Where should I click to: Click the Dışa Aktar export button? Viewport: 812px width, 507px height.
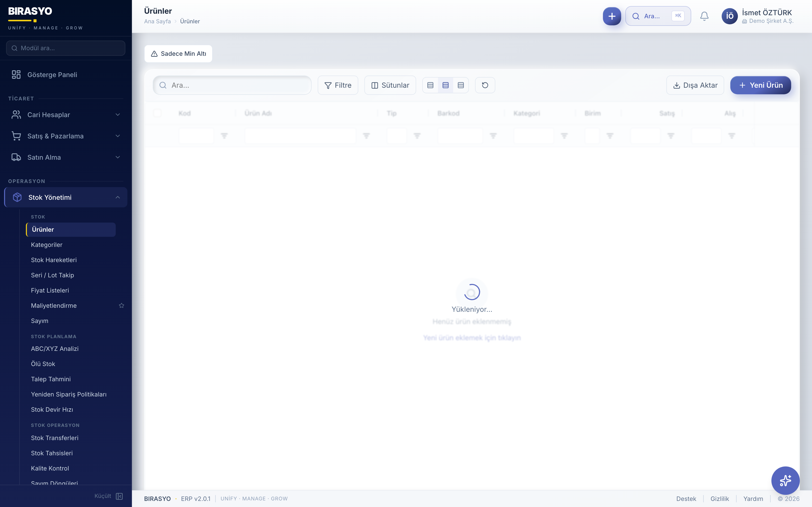pyautogui.click(x=695, y=85)
